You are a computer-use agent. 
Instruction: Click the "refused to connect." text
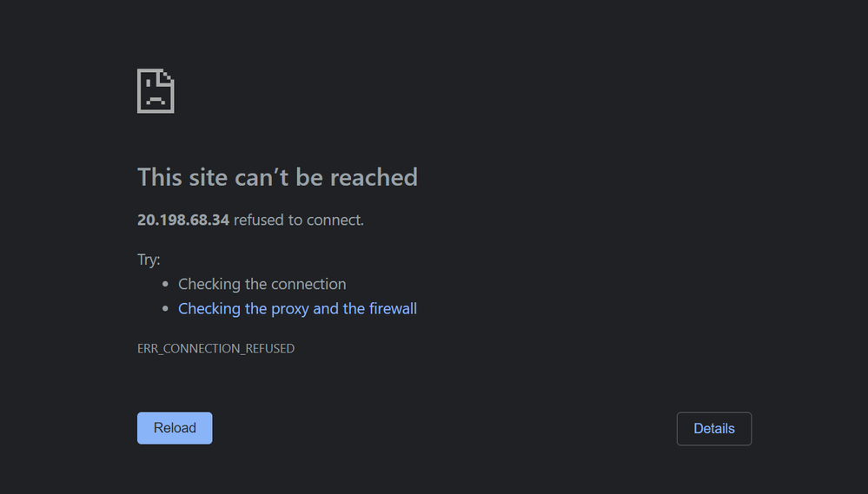pos(299,221)
